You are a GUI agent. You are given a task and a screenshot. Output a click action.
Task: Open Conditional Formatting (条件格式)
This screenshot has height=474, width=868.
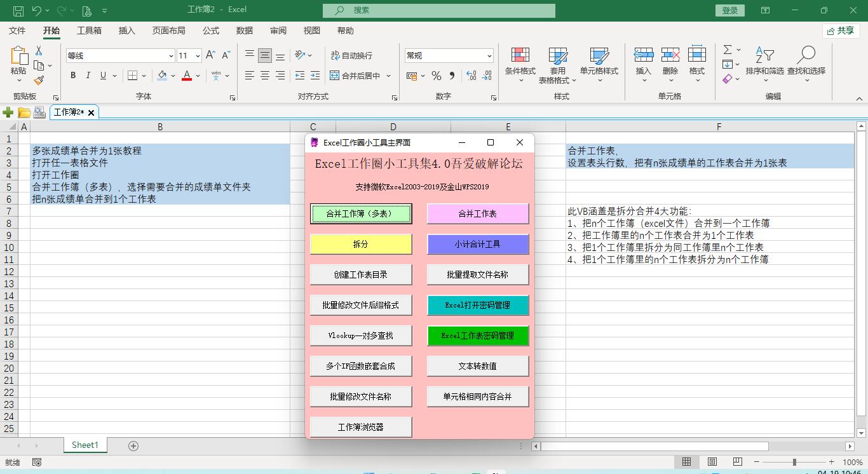[520, 64]
